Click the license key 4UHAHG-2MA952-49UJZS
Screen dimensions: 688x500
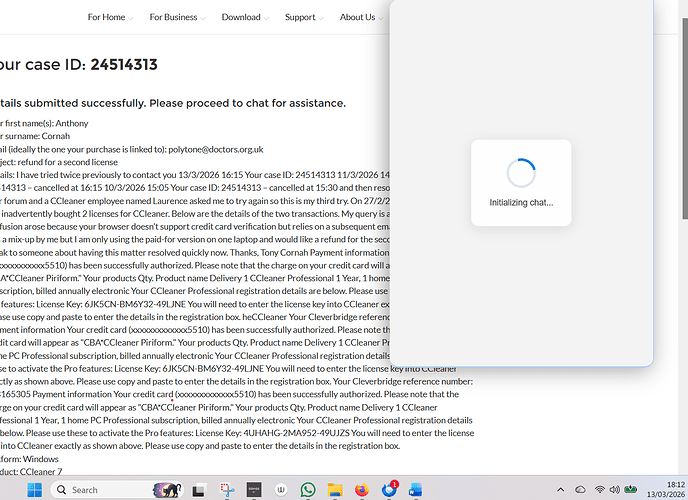pyautogui.click(x=296, y=433)
